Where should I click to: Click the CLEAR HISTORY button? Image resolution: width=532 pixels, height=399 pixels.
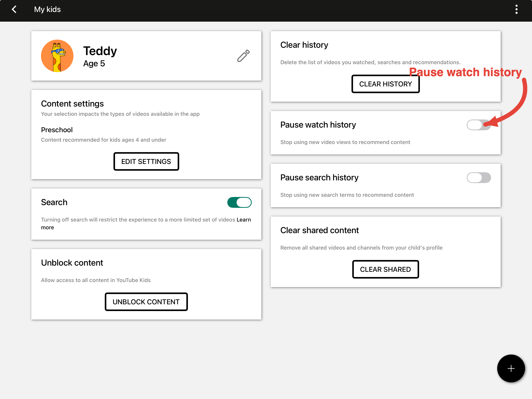tap(385, 84)
